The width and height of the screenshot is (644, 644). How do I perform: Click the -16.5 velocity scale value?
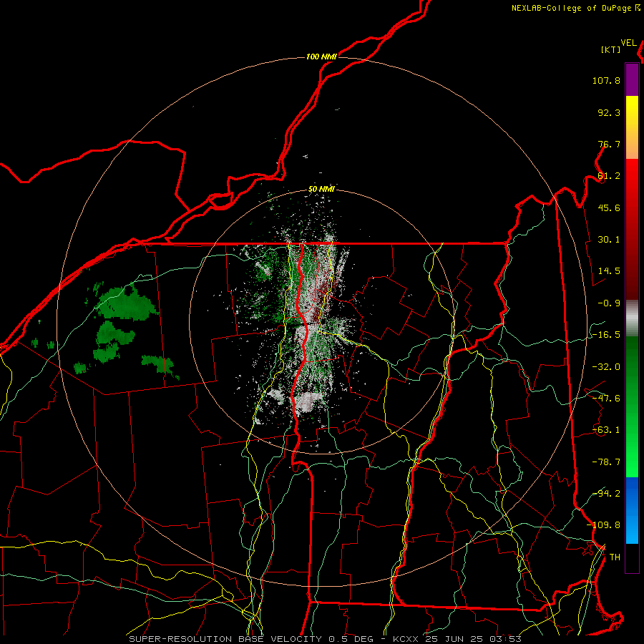606,335
